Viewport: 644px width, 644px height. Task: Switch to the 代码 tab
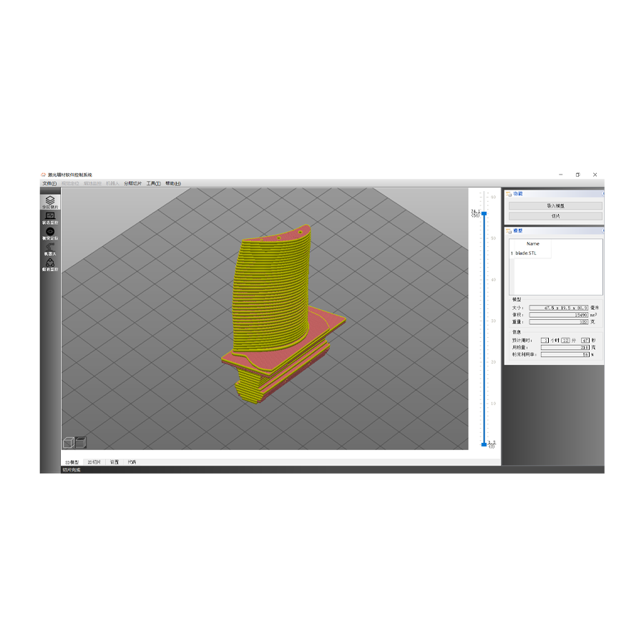(x=132, y=462)
